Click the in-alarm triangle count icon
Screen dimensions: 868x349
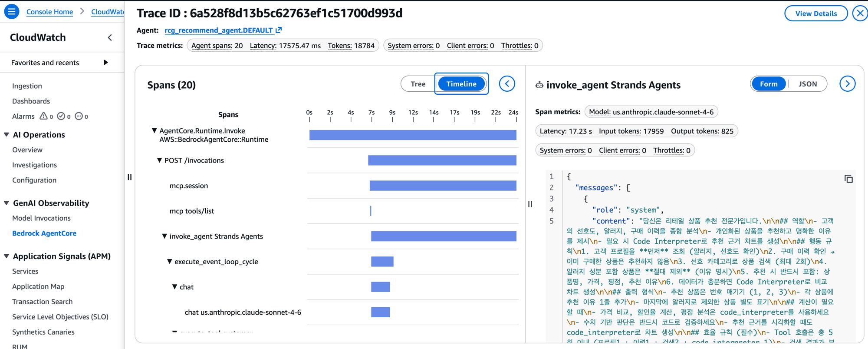click(43, 116)
